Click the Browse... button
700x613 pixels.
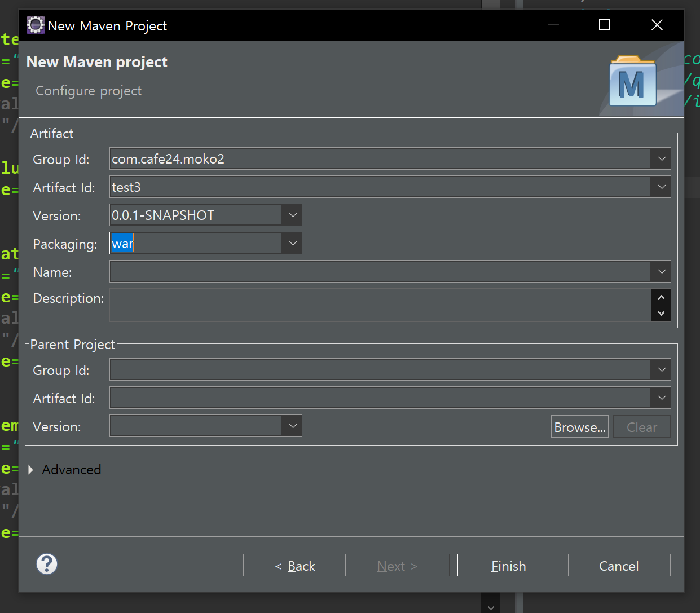pos(580,427)
